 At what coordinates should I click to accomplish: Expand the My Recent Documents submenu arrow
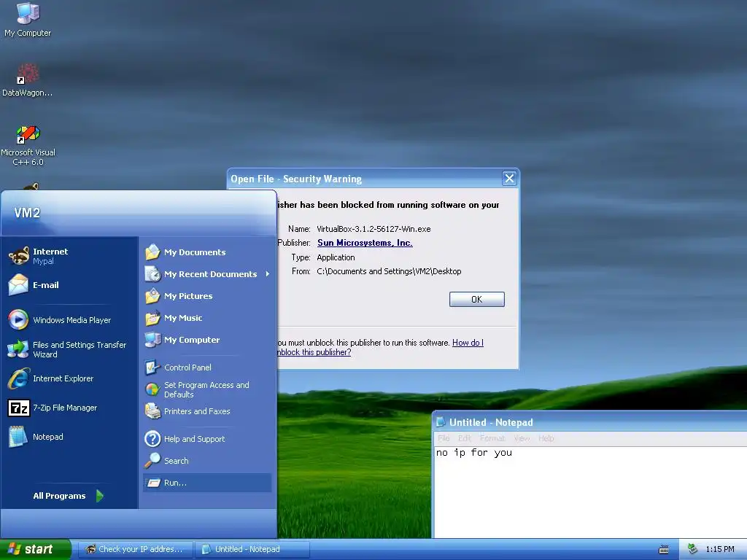[268, 274]
